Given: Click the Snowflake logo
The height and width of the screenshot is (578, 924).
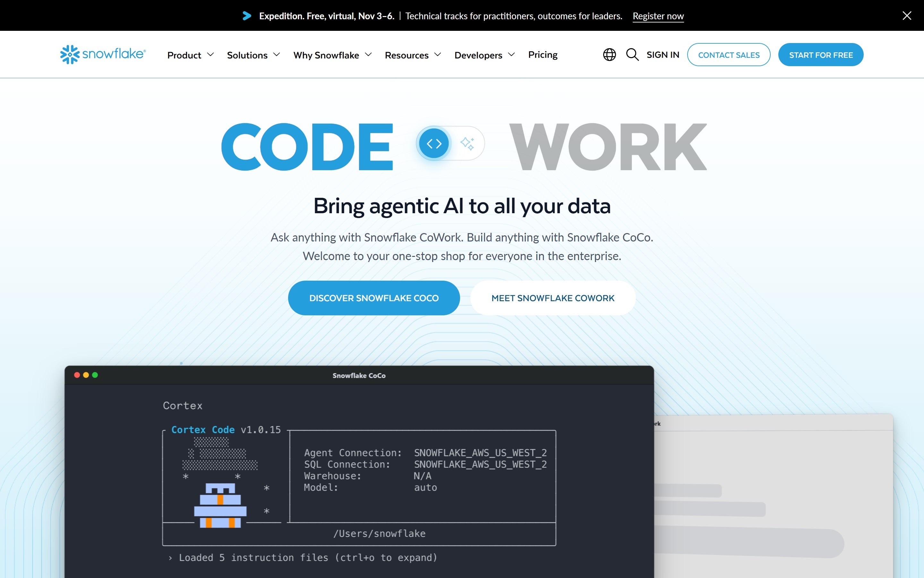Looking at the screenshot, I should (103, 54).
